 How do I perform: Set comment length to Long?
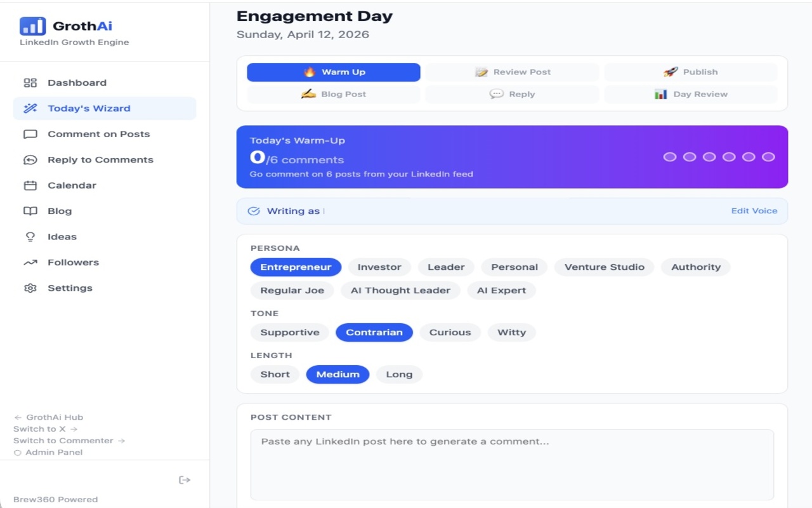(x=398, y=374)
